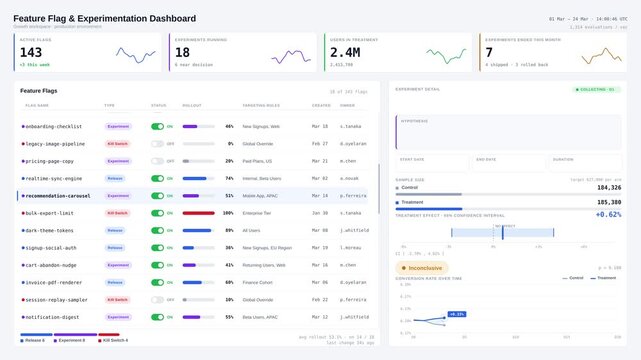Click the Kill Switch legend item below table

click(x=113, y=340)
